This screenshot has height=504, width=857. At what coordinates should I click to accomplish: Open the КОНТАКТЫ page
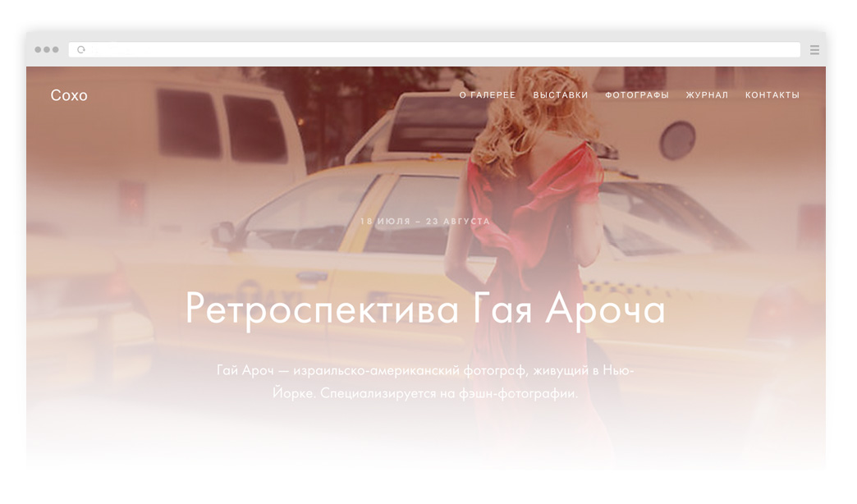772,95
